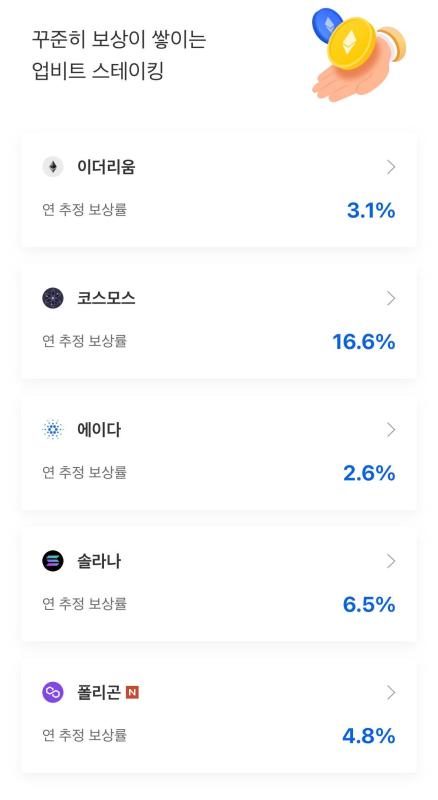Click the Solana coin icon

[53, 561]
